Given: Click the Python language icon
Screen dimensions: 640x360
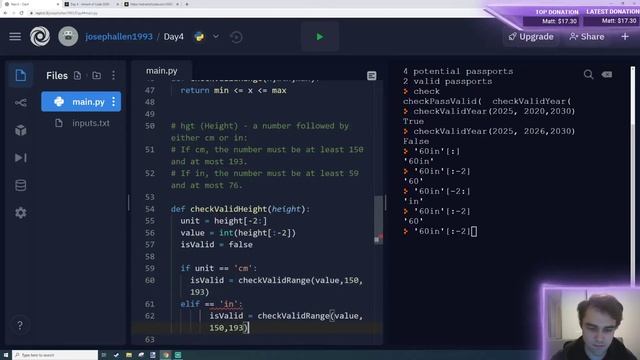Looking at the screenshot, I should click(199, 37).
